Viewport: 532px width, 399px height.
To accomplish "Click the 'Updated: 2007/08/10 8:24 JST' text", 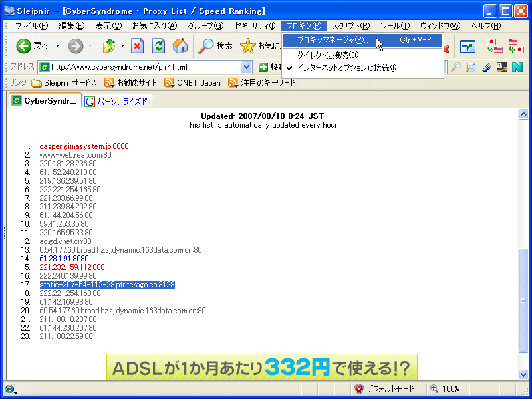I will 262,116.
